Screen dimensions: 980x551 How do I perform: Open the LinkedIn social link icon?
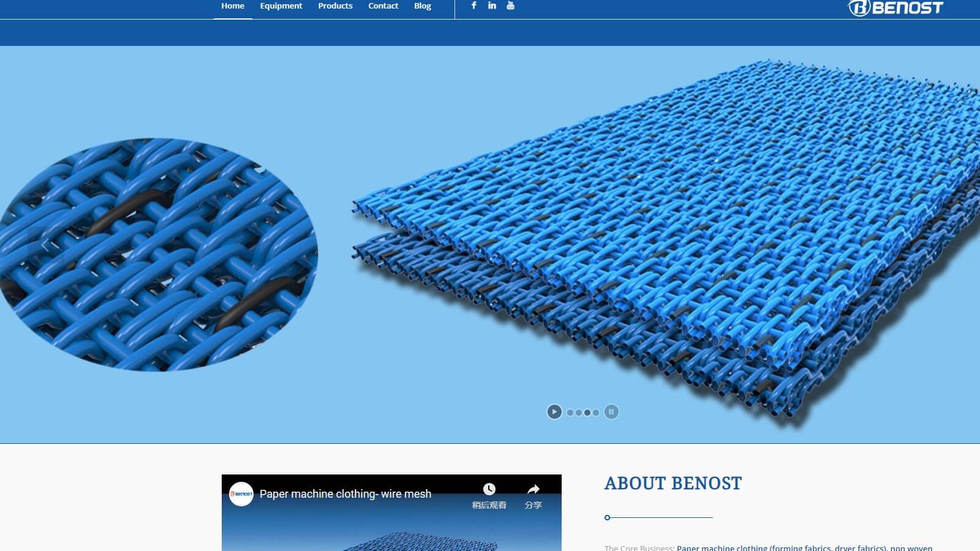click(x=492, y=6)
